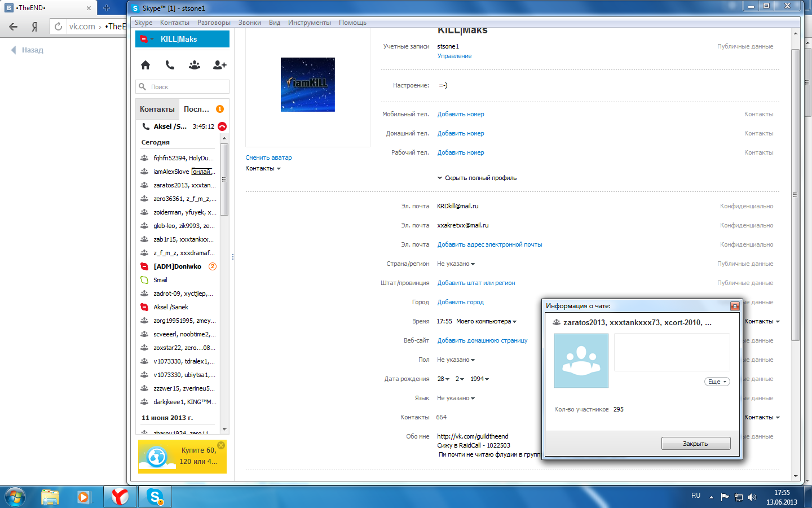Open 'Контакты' menu in menu bar
The height and width of the screenshot is (508, 812).
tap(175, 23)
